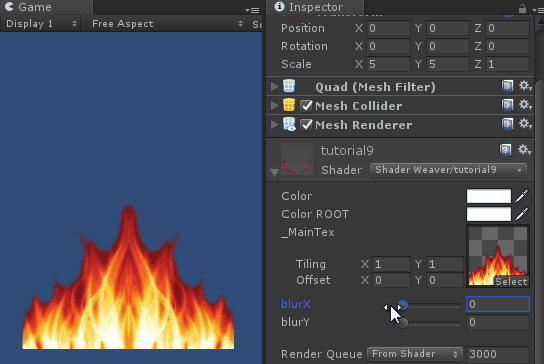The width and height of the screenshot is (544, 364).
Task: Click the Rotation X field
Action: [x=389, y=46]
